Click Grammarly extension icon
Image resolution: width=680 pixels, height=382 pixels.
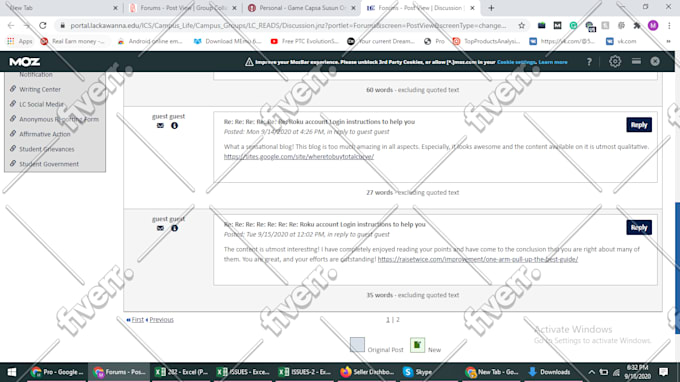573,26
